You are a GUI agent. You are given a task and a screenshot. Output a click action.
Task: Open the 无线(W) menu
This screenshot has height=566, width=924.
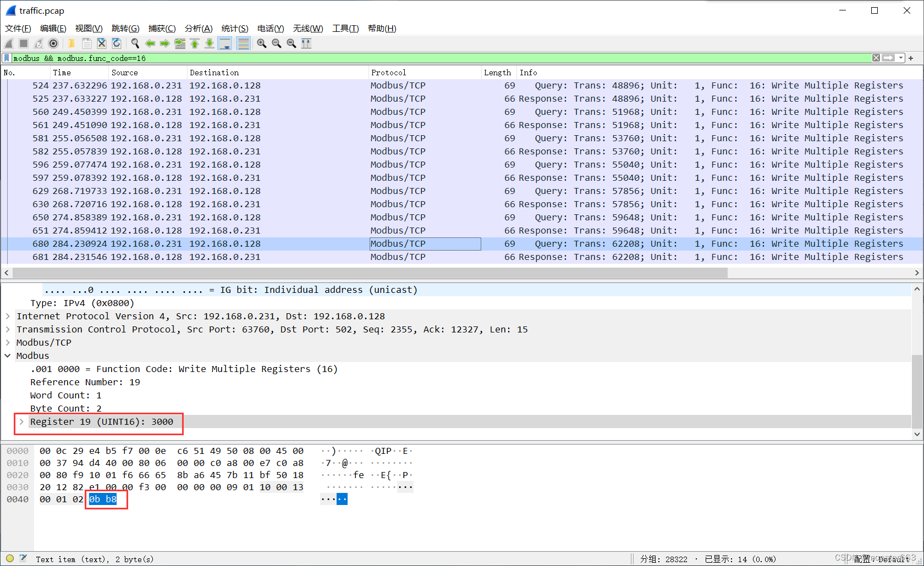click(308, 29)
